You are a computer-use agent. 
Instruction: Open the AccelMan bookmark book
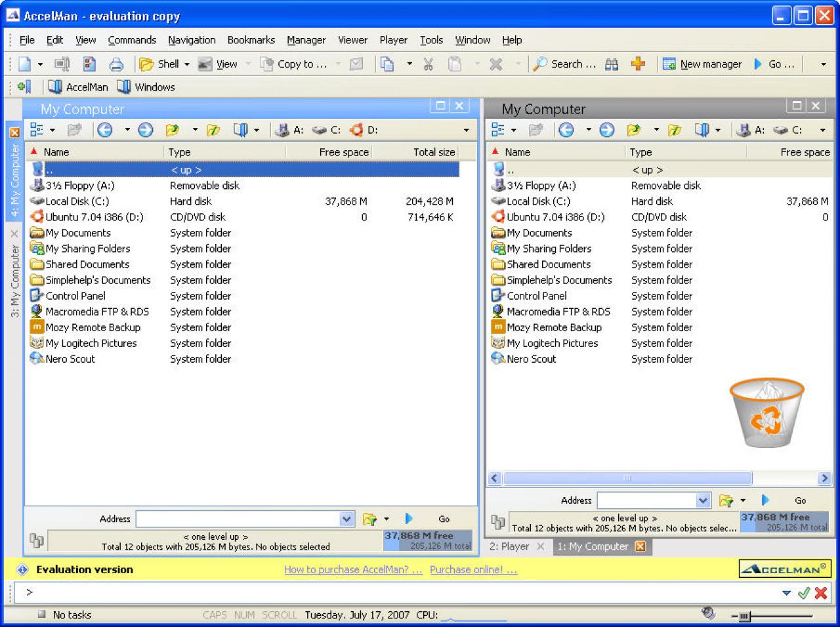(78, 87)
